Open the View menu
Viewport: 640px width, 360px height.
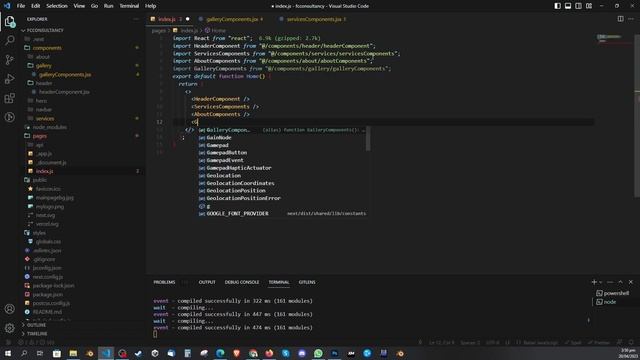[x=79, y=6]
